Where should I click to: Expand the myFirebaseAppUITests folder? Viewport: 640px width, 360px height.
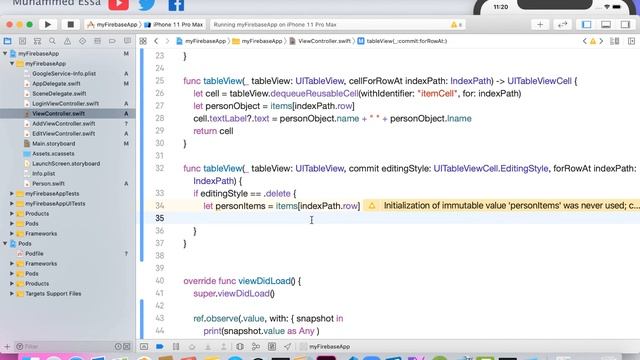pos(12,203)
